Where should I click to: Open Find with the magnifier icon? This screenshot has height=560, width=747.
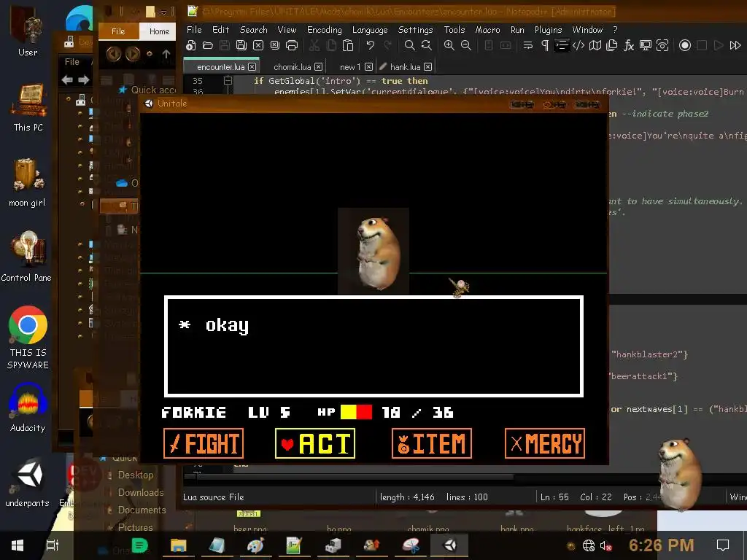pyautogui.click(x=409, y=45)
